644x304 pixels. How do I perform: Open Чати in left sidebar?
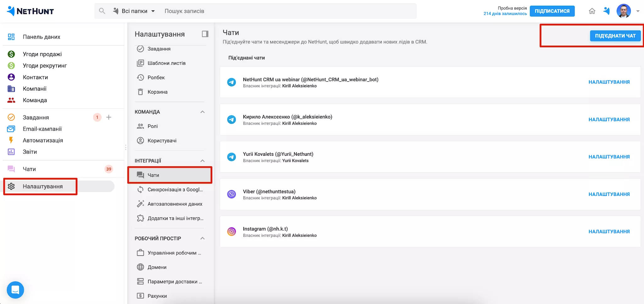point(29,169)
